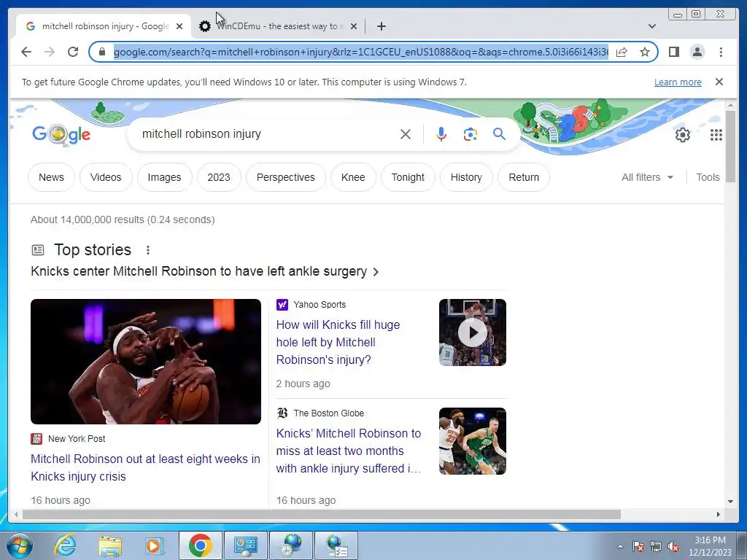Open the New York Post story image

[146, 362]
